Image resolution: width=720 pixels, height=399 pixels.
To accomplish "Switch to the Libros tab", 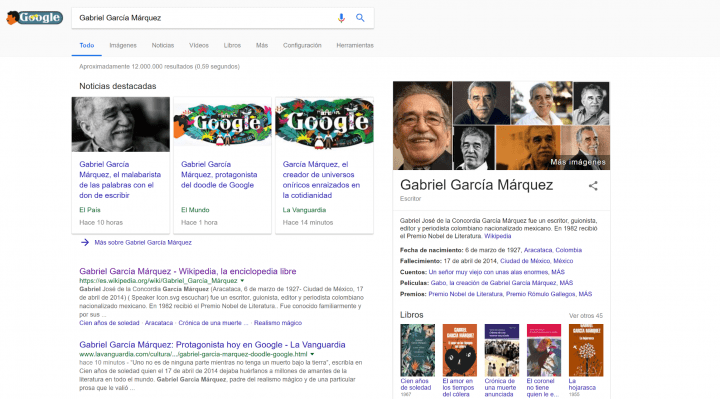I will (x=232, y=45).
